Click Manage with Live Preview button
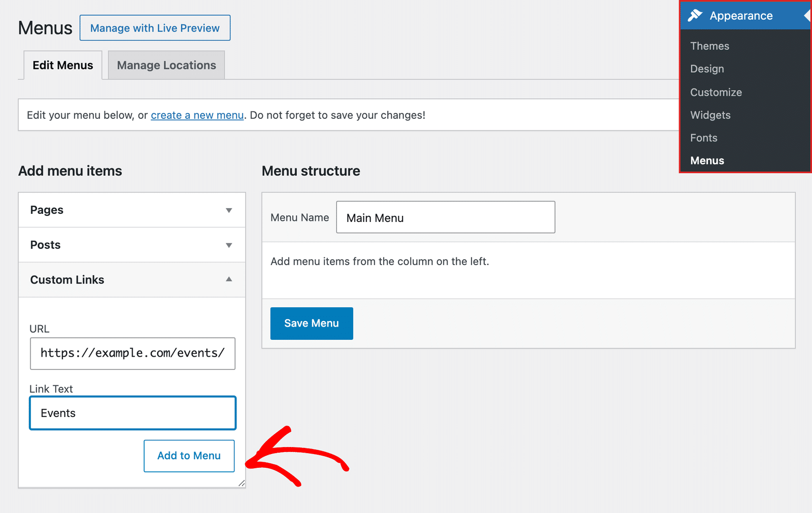This screenshot has width=812, height=513. click(155, 28)
